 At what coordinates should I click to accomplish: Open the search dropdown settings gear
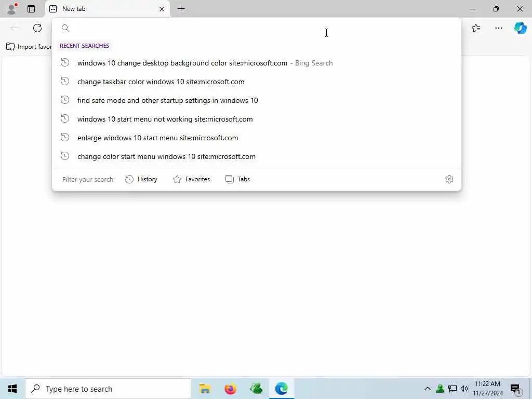449,179
